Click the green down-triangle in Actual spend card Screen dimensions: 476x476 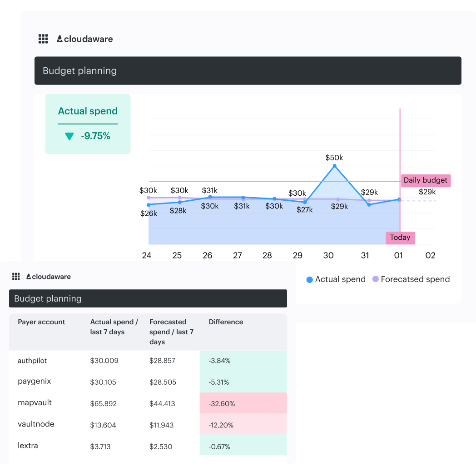[x=69, y=136]
